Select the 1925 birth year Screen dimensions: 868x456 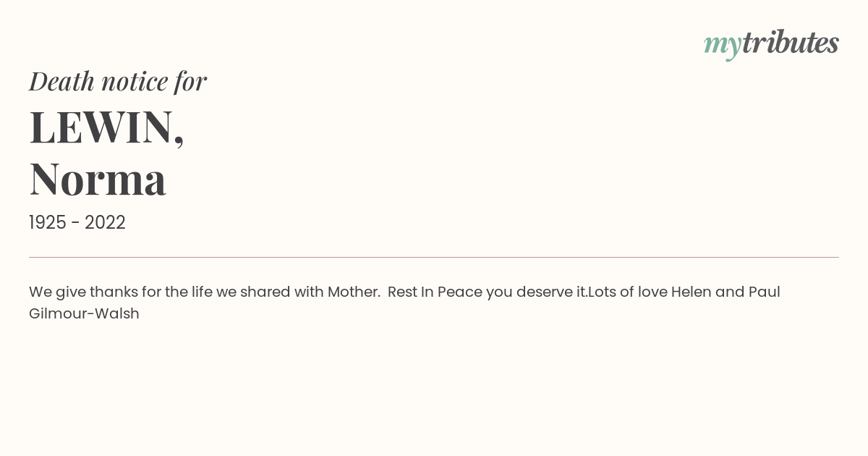click(48, 223)
